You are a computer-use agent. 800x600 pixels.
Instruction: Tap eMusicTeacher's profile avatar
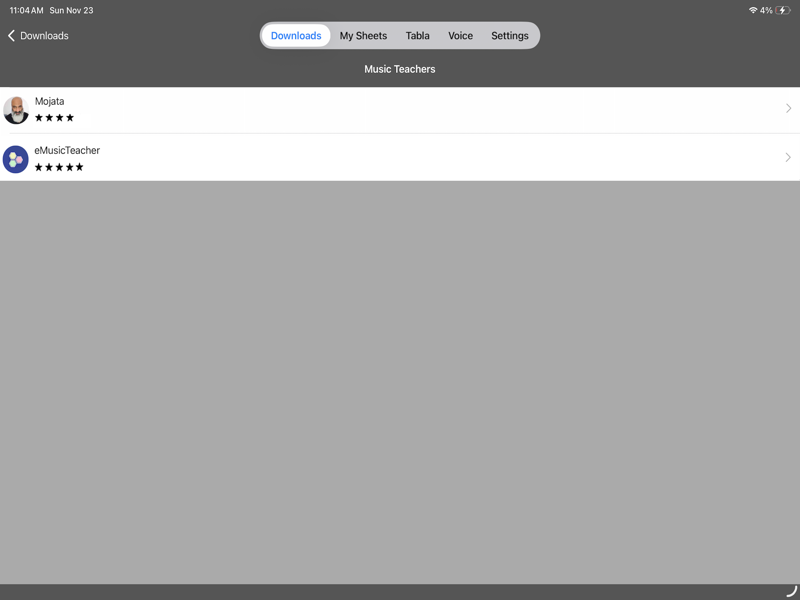click(x=16, y=158)
